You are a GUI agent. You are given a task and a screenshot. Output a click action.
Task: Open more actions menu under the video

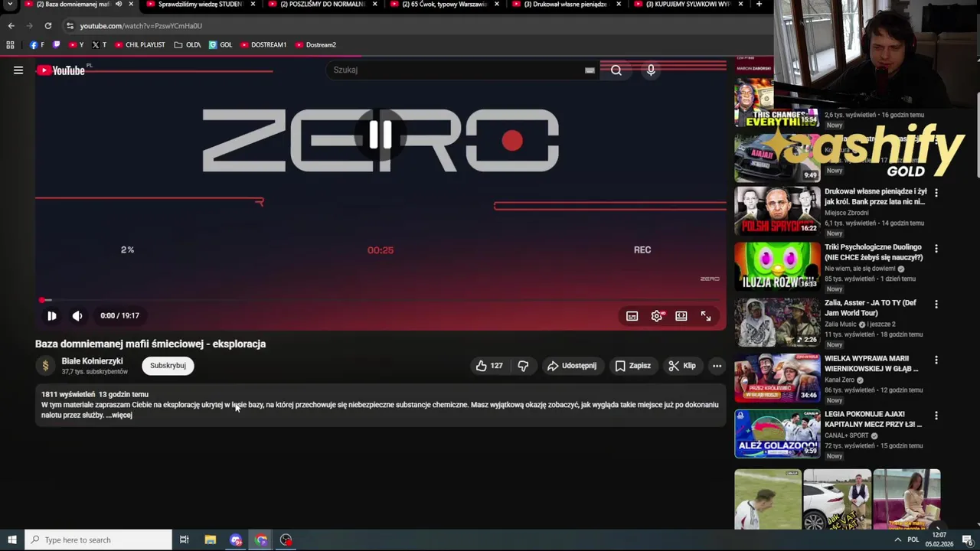(x=717, y=366)
